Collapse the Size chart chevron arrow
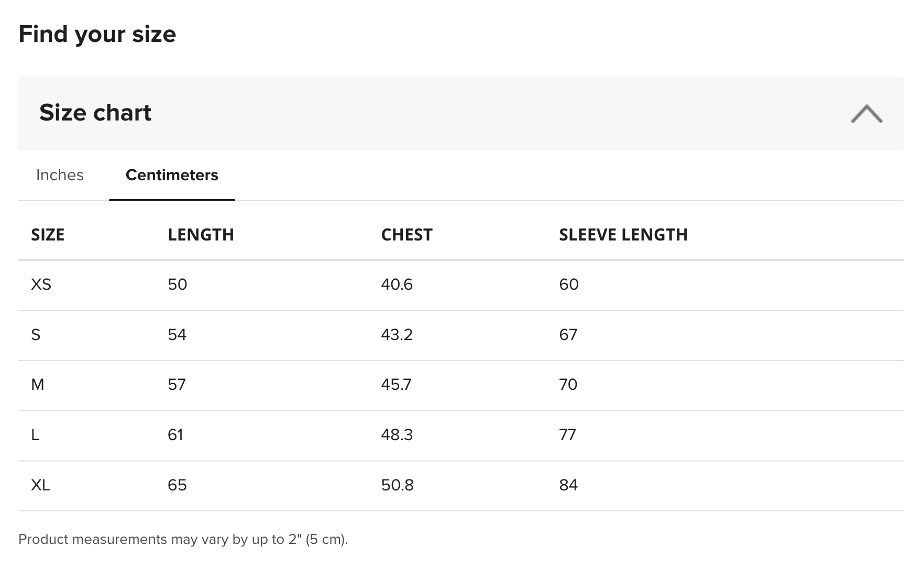This screenshot has width=924, height=569. pyautogui.click(x=866, y=114)
